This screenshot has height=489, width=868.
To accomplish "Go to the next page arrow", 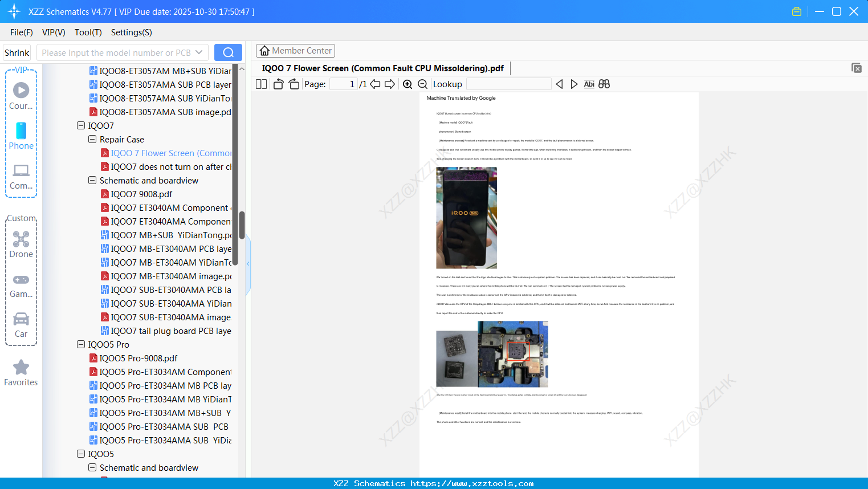I will click(x=390, y=84).
